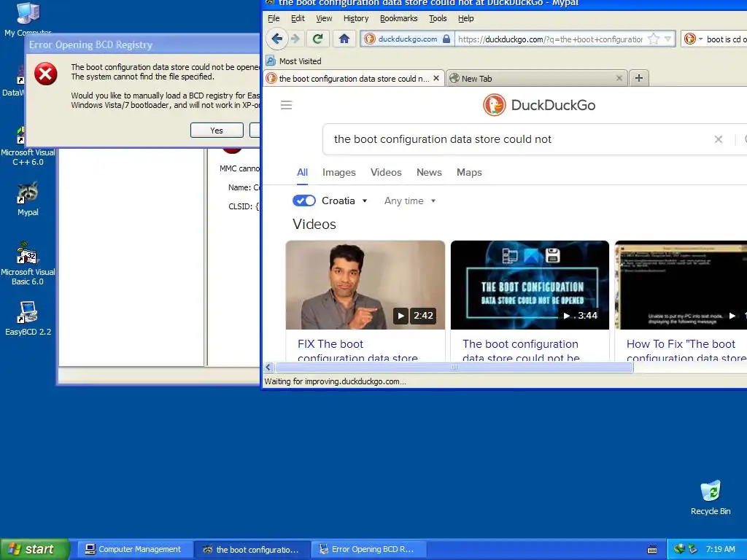Switch to the News results tab

point(429,172)
